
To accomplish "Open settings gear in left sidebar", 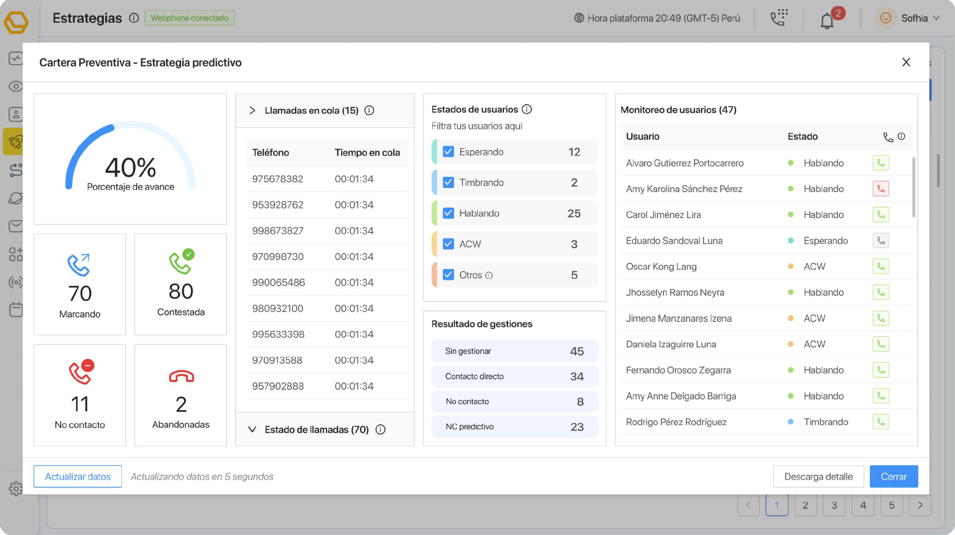I will click(x=16, y=489).
